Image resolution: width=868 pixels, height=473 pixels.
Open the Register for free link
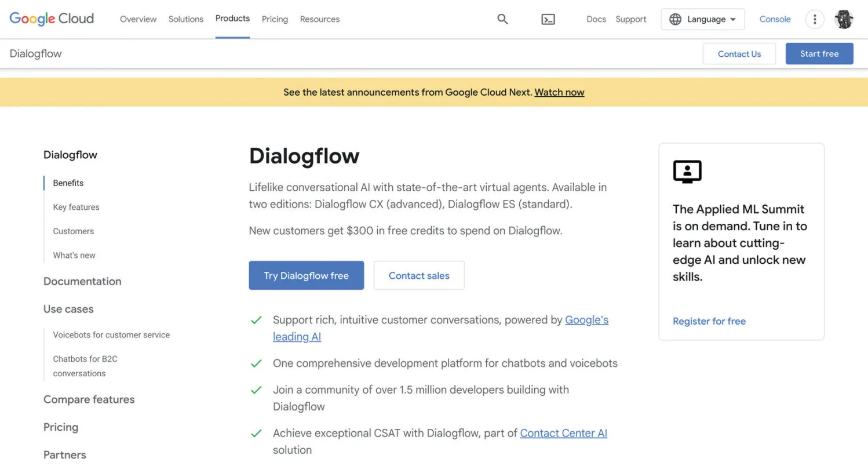pos(709,321)
